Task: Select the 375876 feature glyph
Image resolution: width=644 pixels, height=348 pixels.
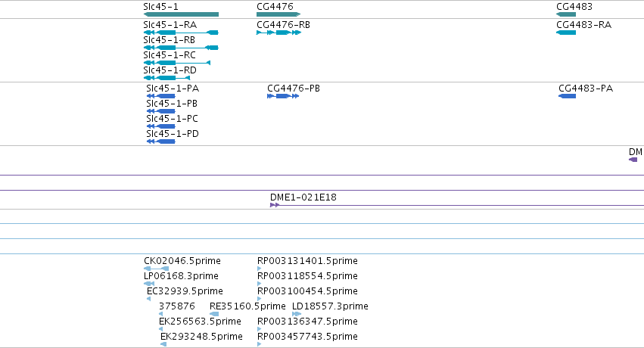Action: [160, 314]
